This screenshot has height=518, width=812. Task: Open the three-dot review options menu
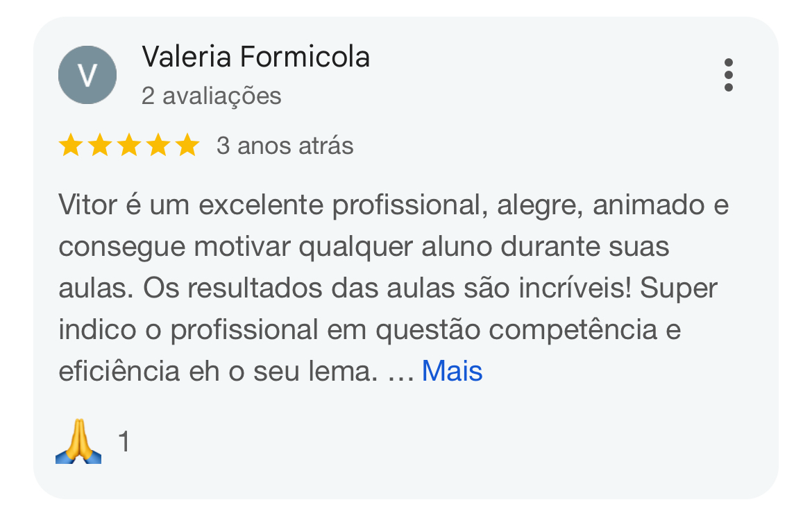click(728, 75)
